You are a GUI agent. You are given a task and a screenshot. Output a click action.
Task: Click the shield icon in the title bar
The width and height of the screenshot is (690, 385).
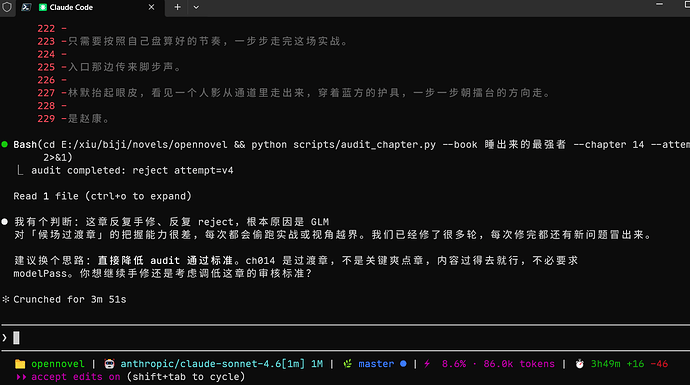click(x=7, y=7)
